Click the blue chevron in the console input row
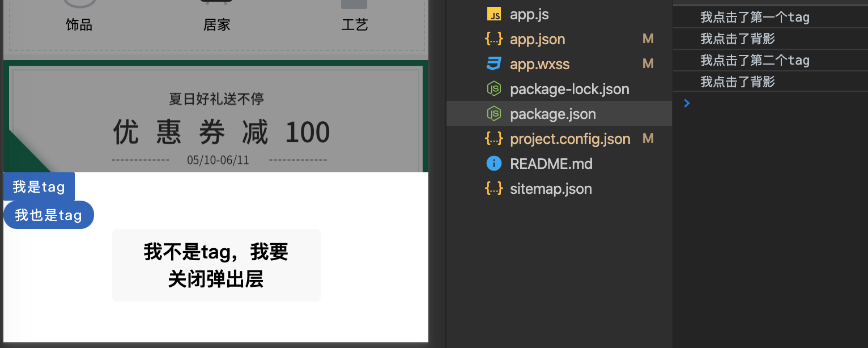Screen dimensions: 868x348 coord(686,103)
